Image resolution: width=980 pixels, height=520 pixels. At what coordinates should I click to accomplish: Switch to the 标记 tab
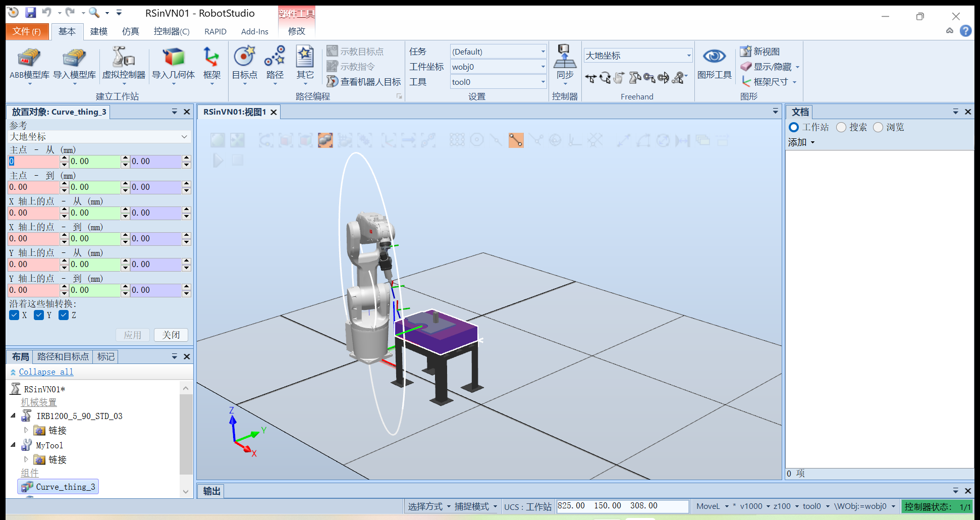(106, 356)
